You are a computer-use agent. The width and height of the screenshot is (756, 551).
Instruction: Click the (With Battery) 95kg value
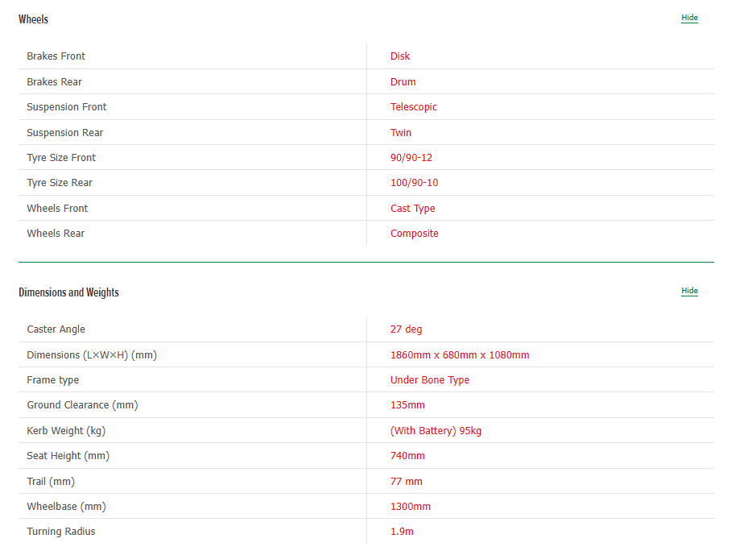(x=436, y=431)
